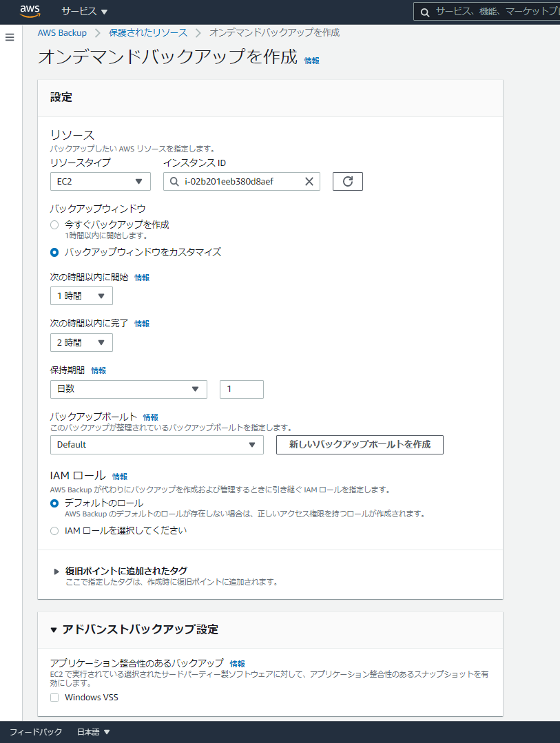Click 情報 link beside IAM ロール
Viewport: 560px width, 743px height.
click(120, 477)
